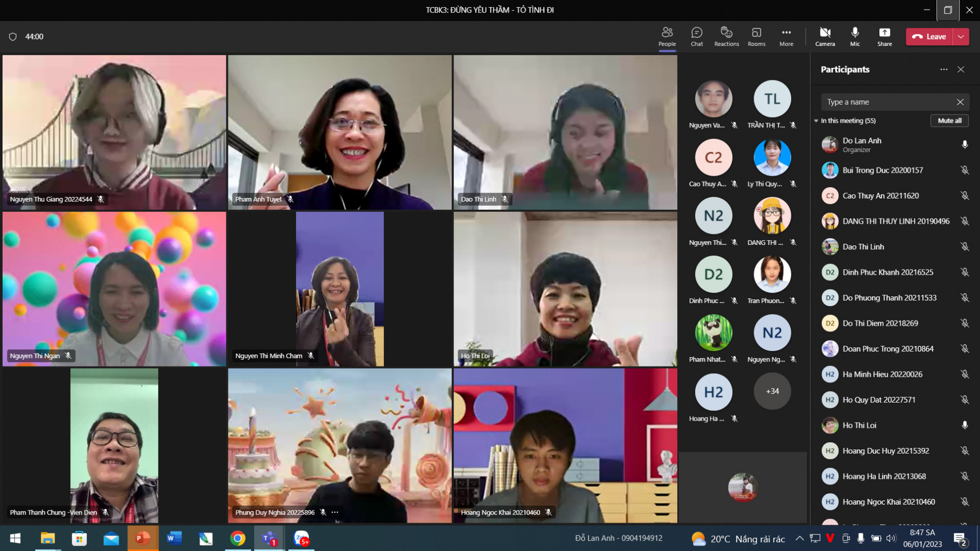
Task: Toggle Do Lan Anh's microphone icon
Action: coord(965,145)
